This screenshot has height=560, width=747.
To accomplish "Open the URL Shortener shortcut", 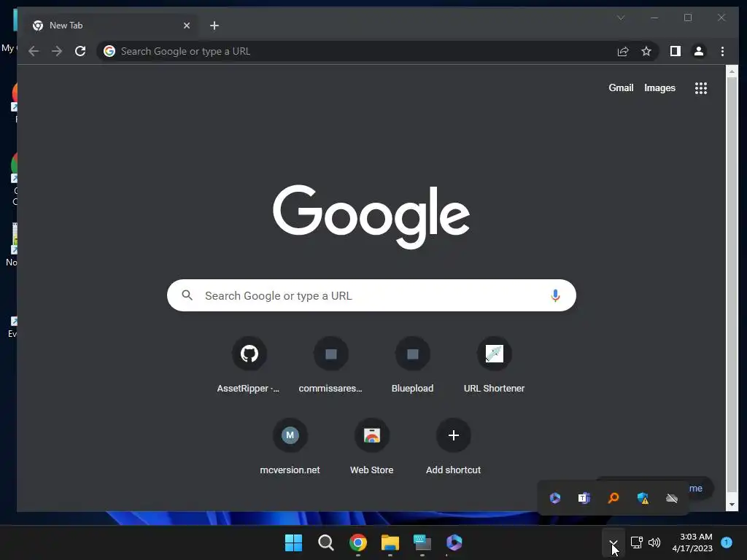I will (494, 365).
